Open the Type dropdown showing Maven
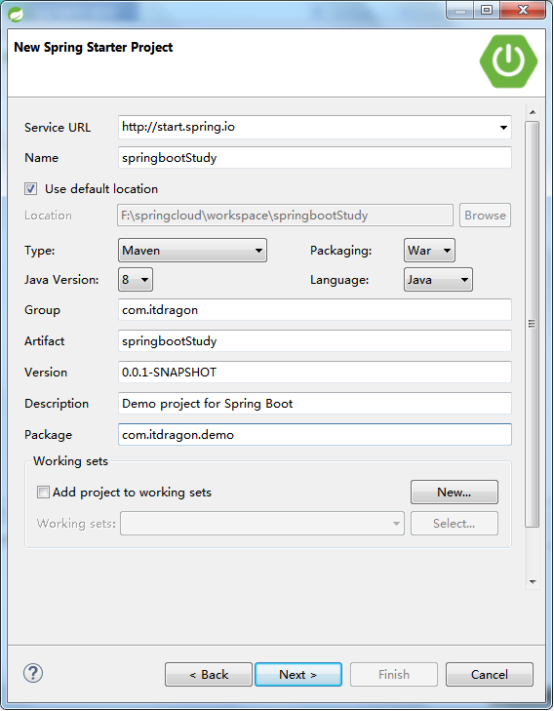The width and height of the screenshot is (554, 711). point(192,250)
